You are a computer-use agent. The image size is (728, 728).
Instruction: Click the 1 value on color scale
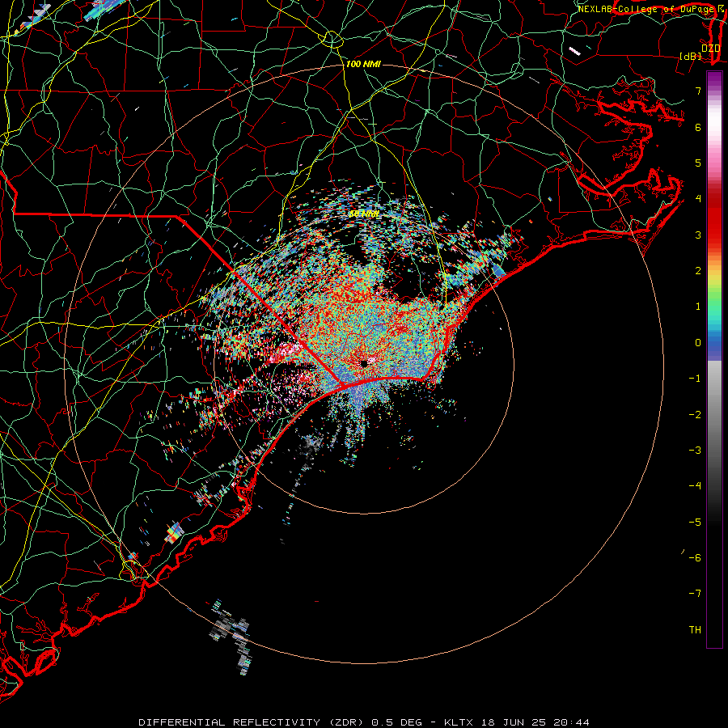point(698,307)
